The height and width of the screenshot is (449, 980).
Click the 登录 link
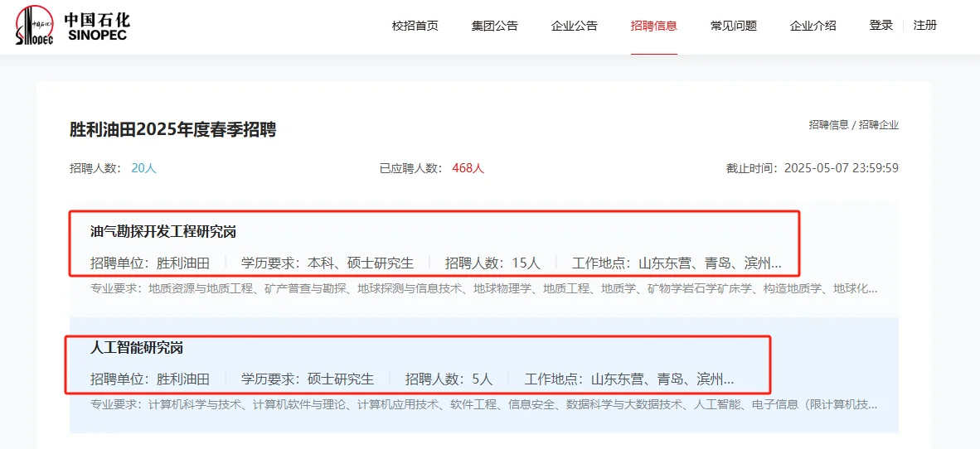(x=881, y=26)
